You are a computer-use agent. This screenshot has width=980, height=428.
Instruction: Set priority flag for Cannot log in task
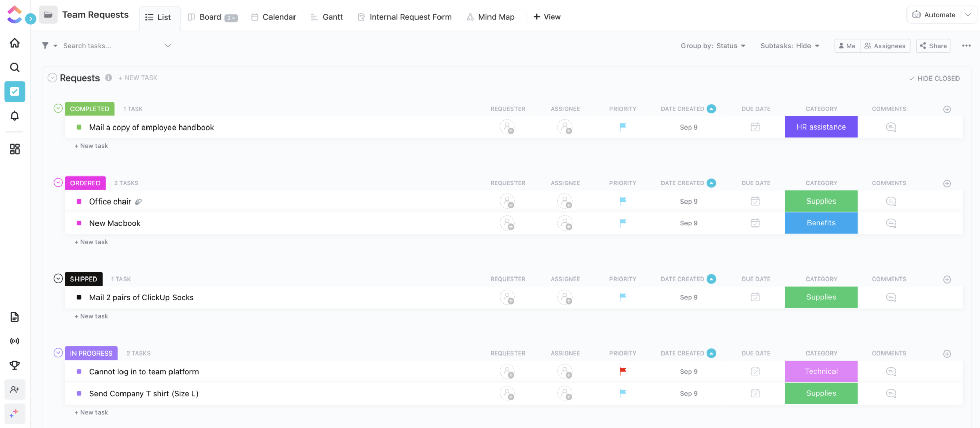(623, 372)
